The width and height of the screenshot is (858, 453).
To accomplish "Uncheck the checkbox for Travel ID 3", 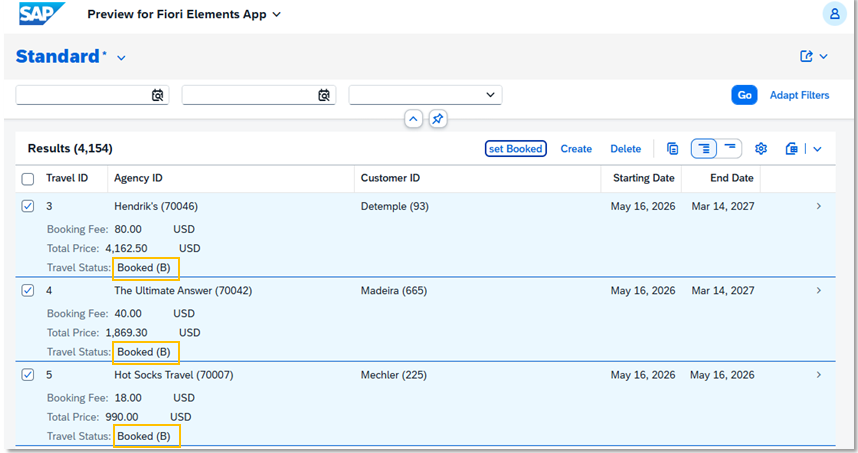I will coord(27,206).
